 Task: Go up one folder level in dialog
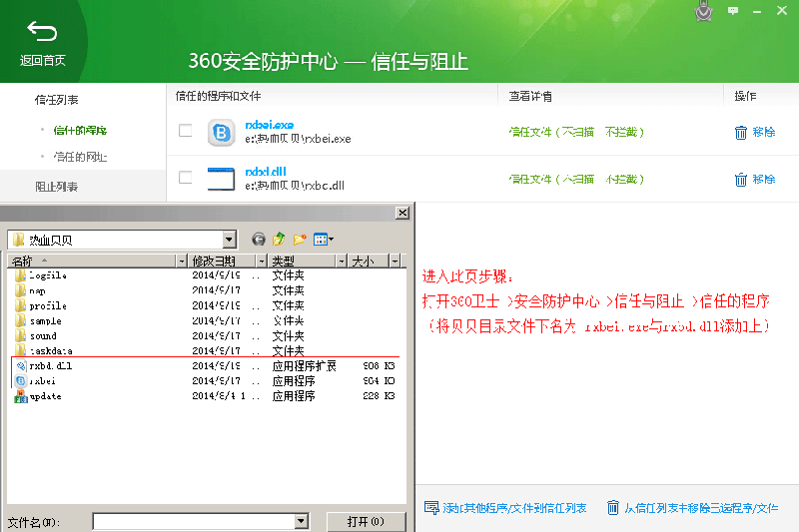click(x=279, y=240)
